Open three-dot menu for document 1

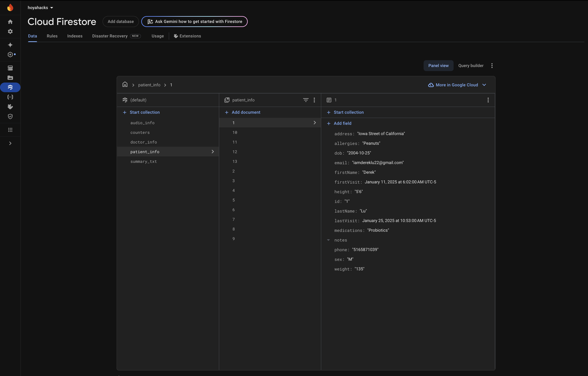click(488, 100)
